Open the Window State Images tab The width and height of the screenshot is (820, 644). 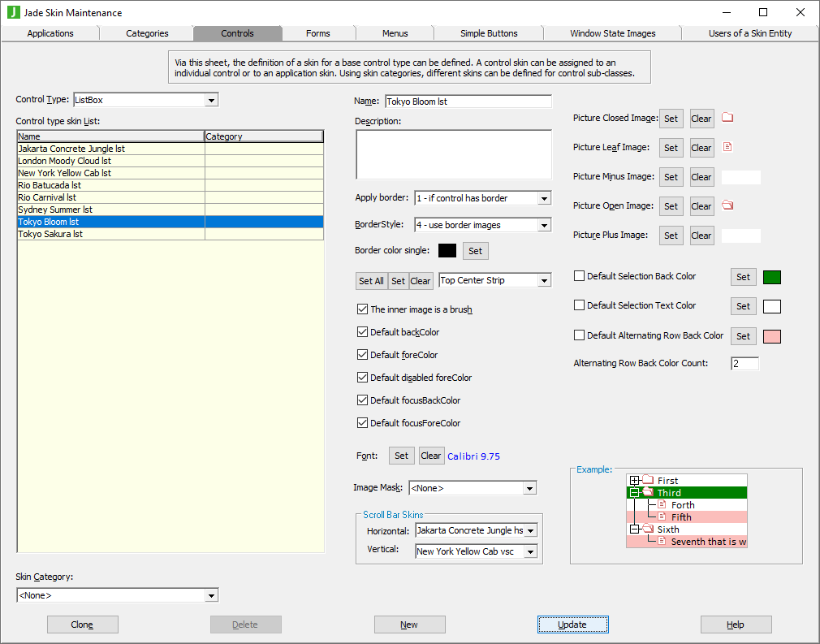pyautogui.click(x=612, y=33)
